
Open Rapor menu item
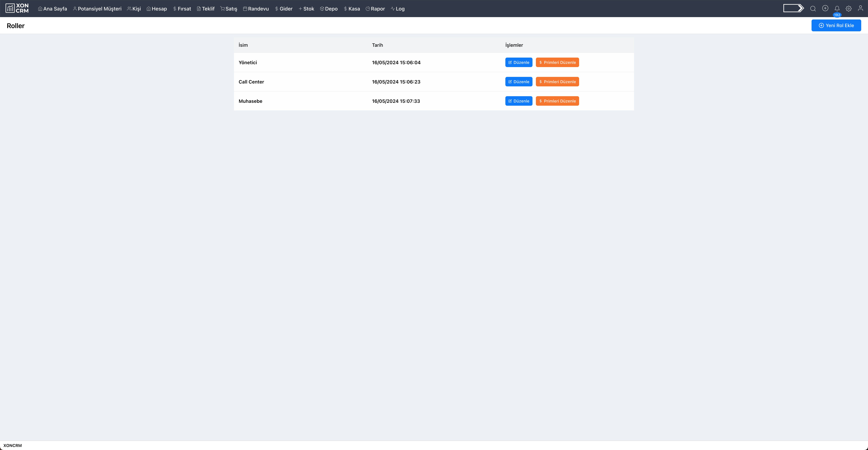pos(375,9)
